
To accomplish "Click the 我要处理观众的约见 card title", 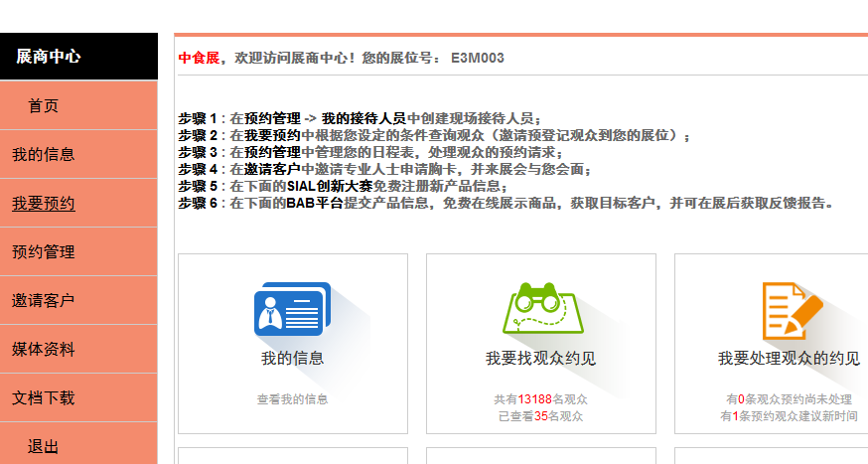I will [x=789, y=359].
